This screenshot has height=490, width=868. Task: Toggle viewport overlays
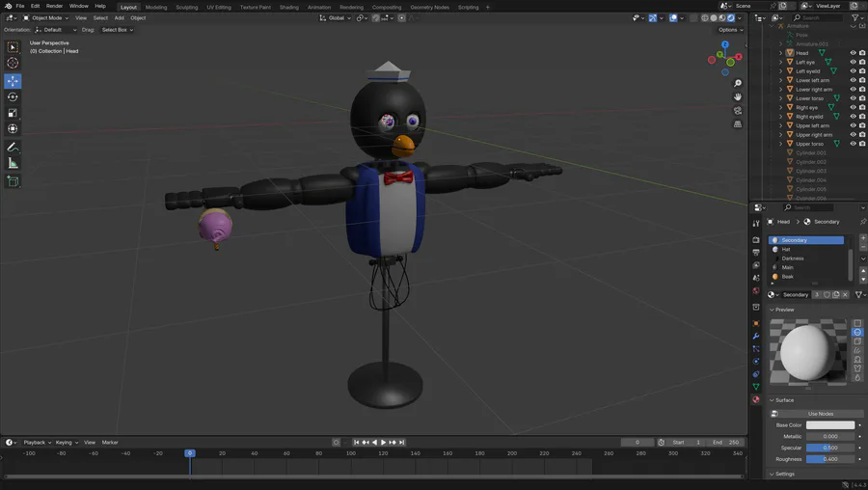coord(673,17)
